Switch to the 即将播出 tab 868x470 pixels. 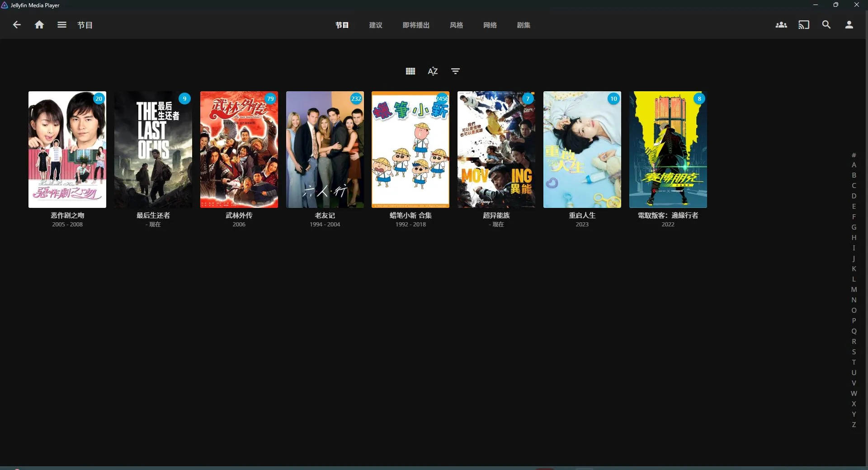pyautogui.click(x=416, y=25)
